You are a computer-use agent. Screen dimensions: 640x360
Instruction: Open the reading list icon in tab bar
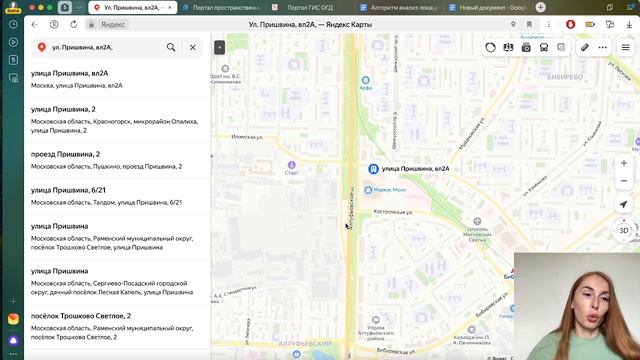[609, 7]
